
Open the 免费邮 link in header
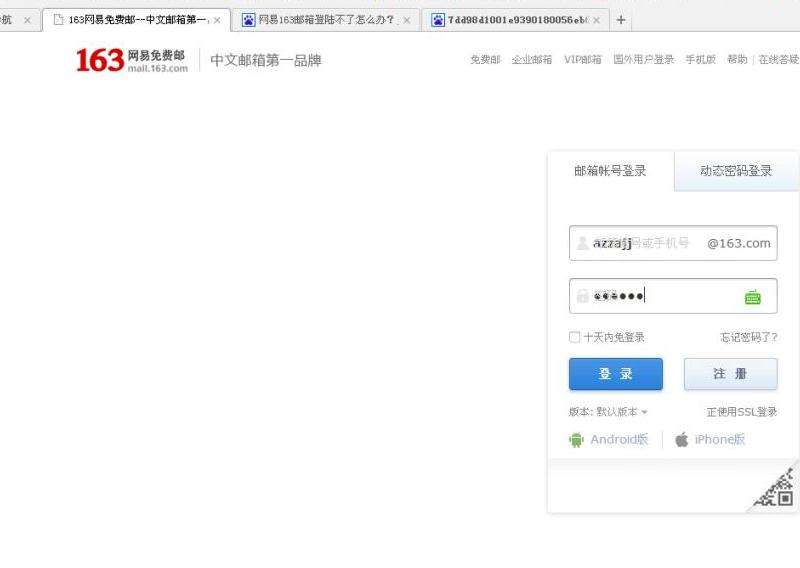[x=485, y=60]
